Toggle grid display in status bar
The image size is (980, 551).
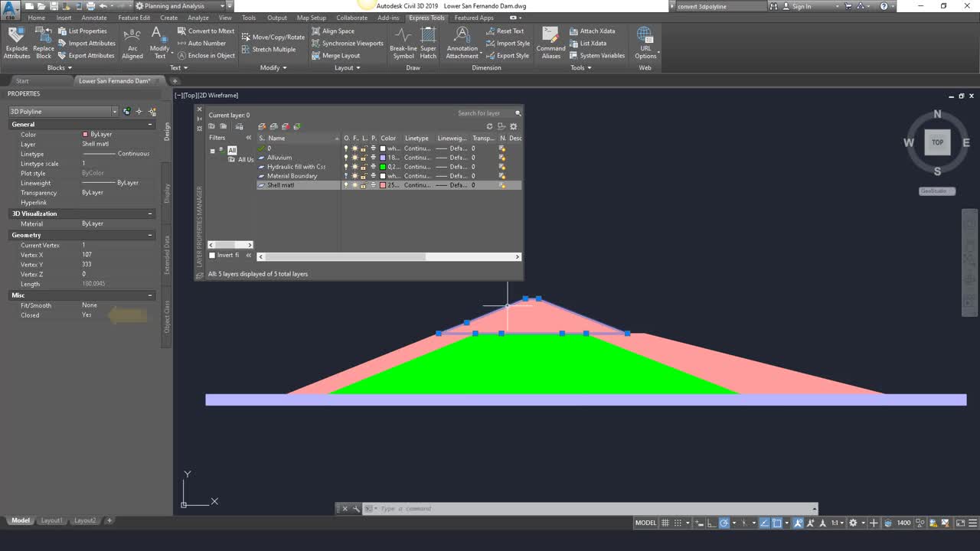tap(665, 523)
